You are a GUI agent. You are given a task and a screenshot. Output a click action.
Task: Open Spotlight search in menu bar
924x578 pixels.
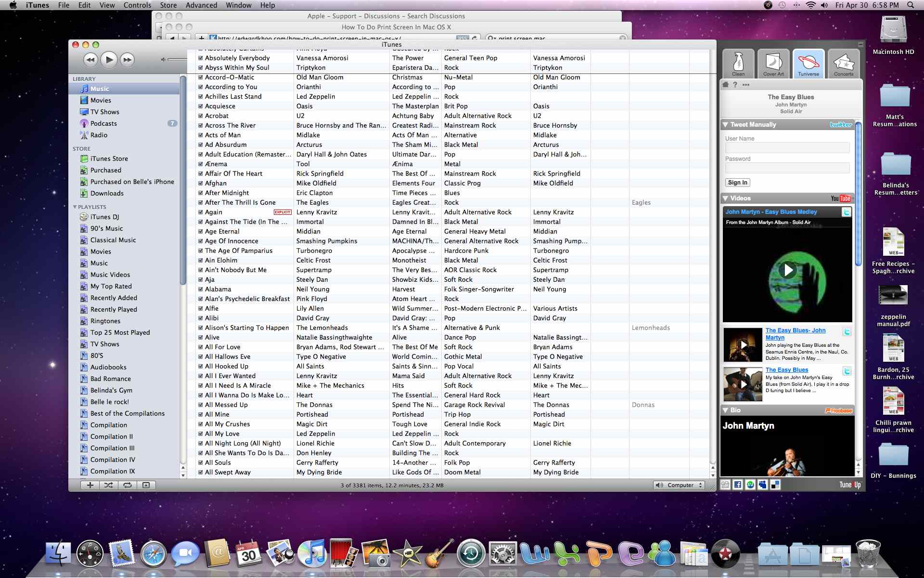(x=911, y=5)
